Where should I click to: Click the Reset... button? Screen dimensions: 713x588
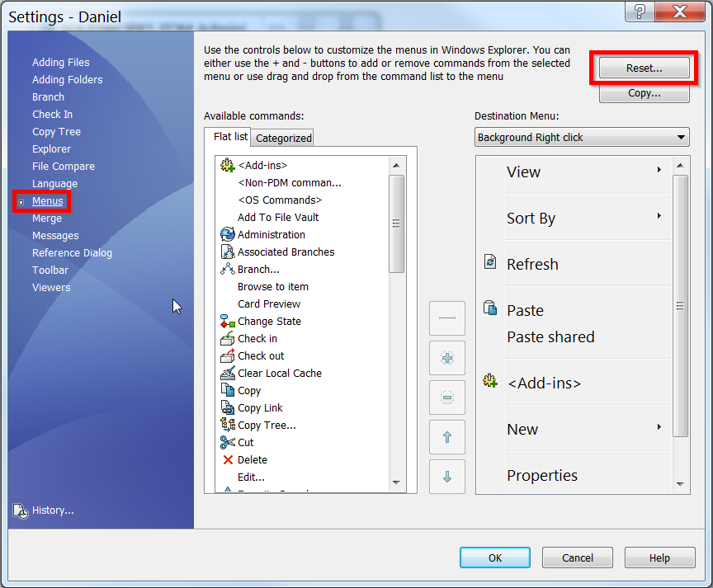point(644,68)
